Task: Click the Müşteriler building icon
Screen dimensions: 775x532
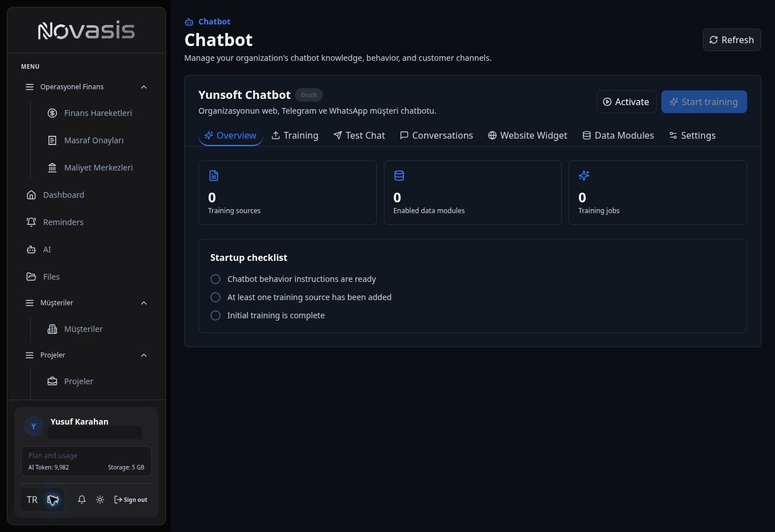Action: coord(52,329)
